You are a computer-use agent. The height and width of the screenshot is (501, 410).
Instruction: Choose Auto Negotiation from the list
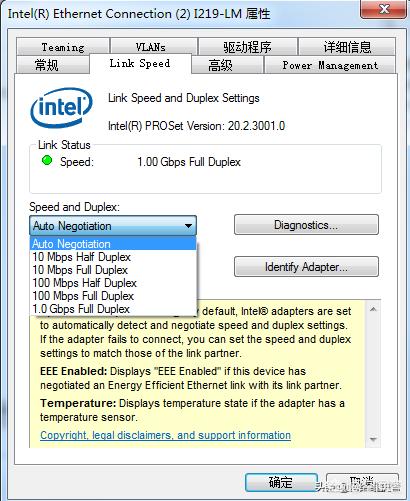point(113,244)
